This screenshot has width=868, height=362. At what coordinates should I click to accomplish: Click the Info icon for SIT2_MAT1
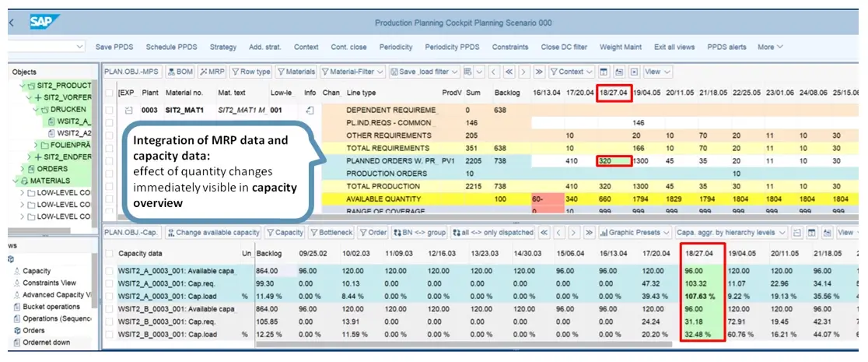click(x=310, y=110)
